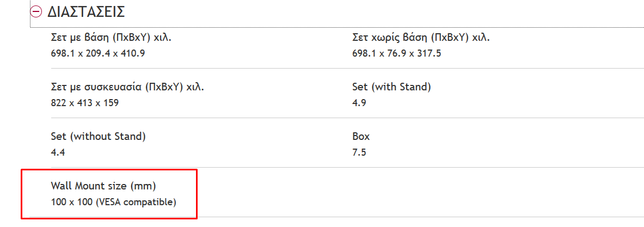Select the 'Σετ χωρίς βάση (ΠxΒxΥ) χιλ.' label
The height and width of the screenshot is (227, 644).
click(x=421, y=38)
